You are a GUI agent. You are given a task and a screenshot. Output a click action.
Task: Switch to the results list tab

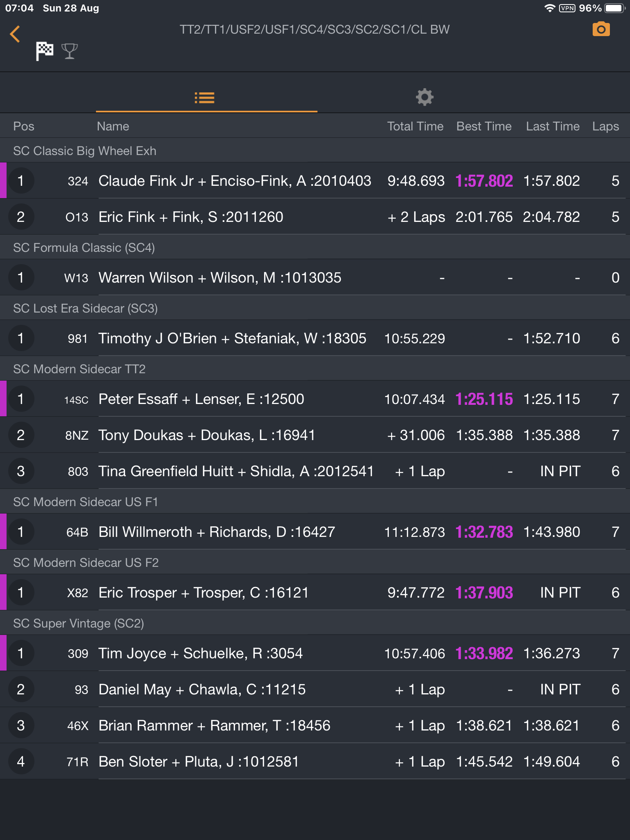(x=205, y=98)
